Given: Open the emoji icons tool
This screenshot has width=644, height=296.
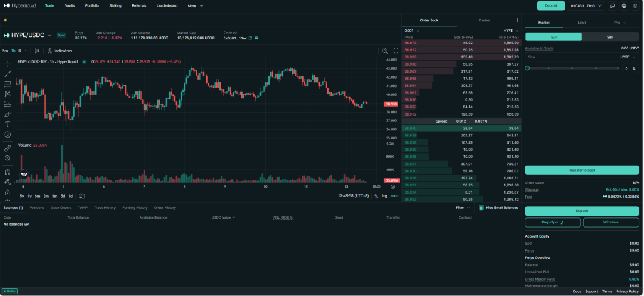Looking at the screenshot, I should click(7, 134).
